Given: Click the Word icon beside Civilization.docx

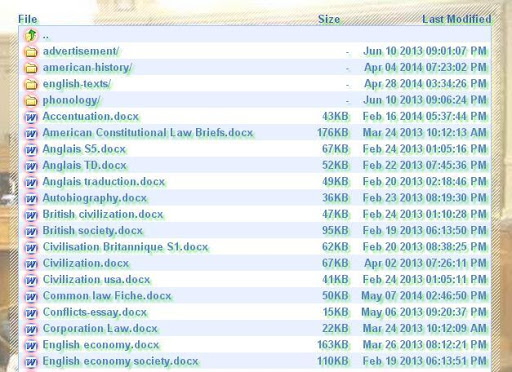Looking at the screenshot, I should click(x=31, y=264).
